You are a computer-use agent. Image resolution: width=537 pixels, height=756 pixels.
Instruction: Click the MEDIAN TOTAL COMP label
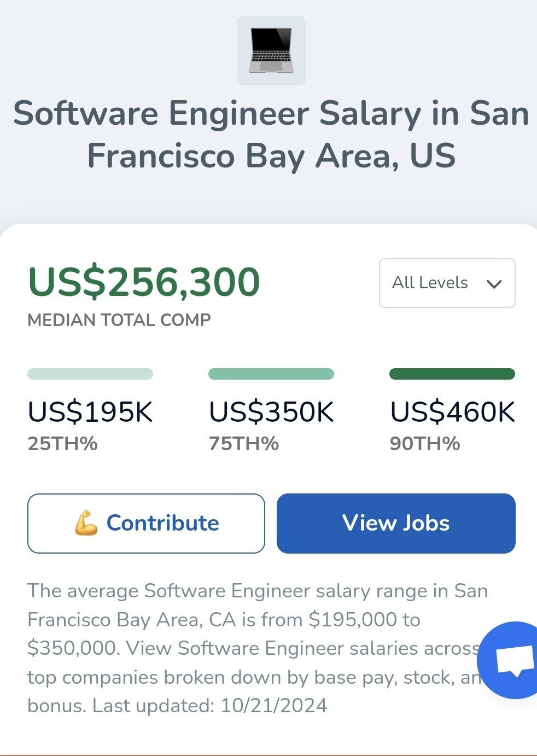tap(119, 320)
